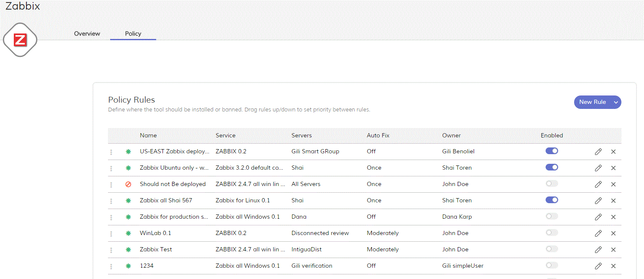Enable the WinLab 0.1 rule toggle

[552, 232]
